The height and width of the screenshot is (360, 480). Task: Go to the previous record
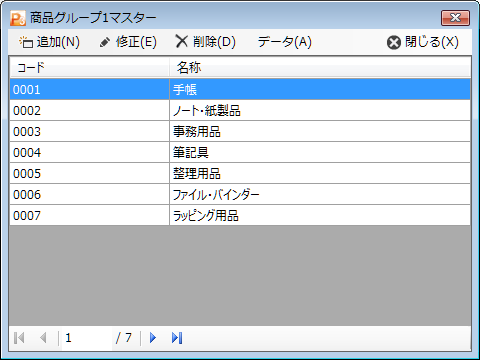[x=43, y=338]
